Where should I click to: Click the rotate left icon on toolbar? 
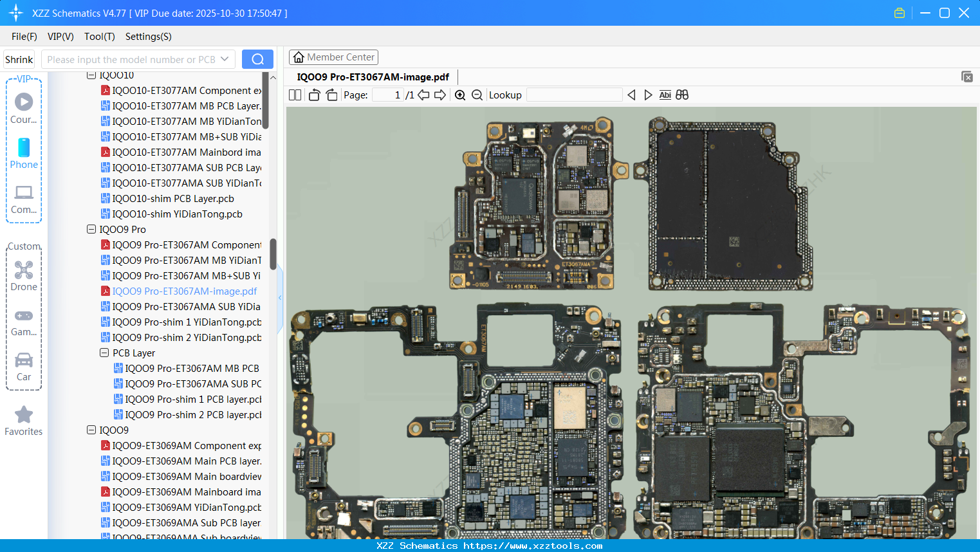coord(314,95)
